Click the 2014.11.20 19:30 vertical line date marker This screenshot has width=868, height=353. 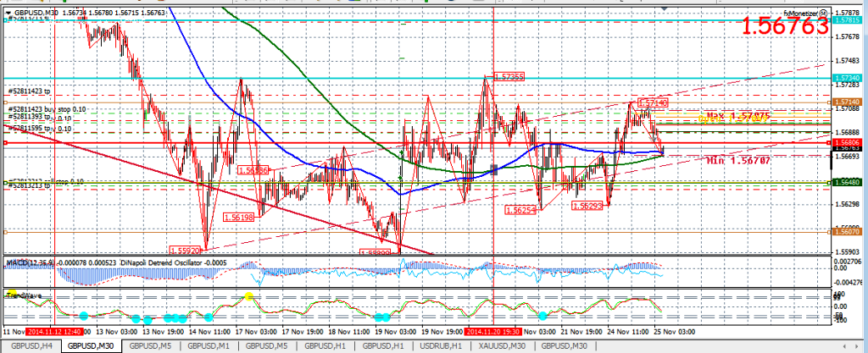[493, 332]
